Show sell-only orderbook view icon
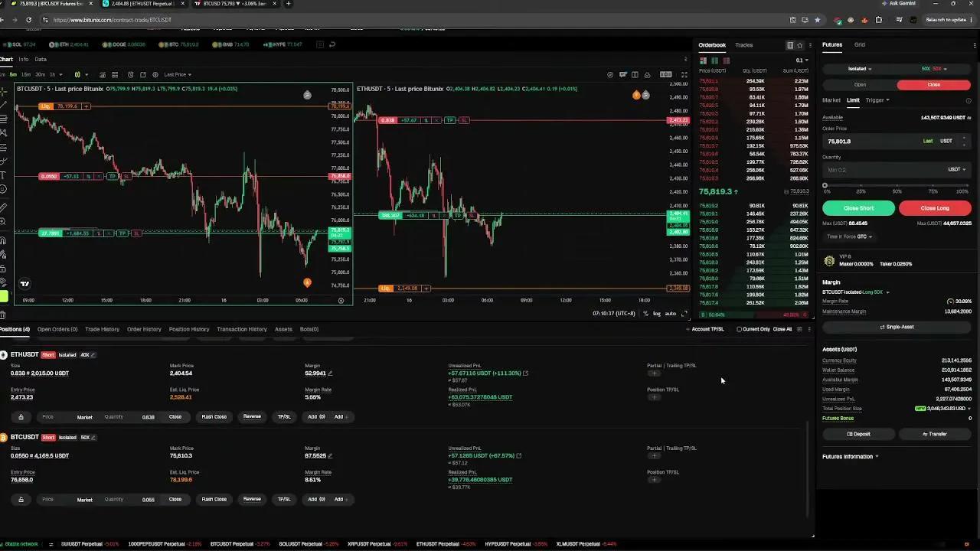980x551 pixels. click(x=727, y=60)
